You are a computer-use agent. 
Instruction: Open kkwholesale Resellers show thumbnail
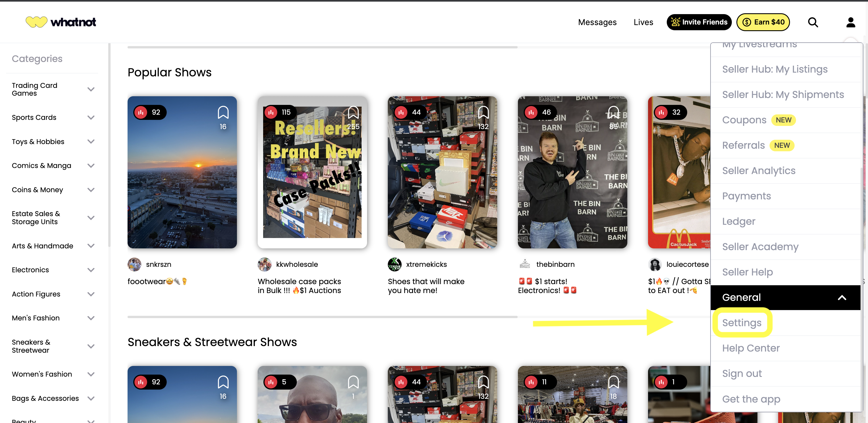312,172
